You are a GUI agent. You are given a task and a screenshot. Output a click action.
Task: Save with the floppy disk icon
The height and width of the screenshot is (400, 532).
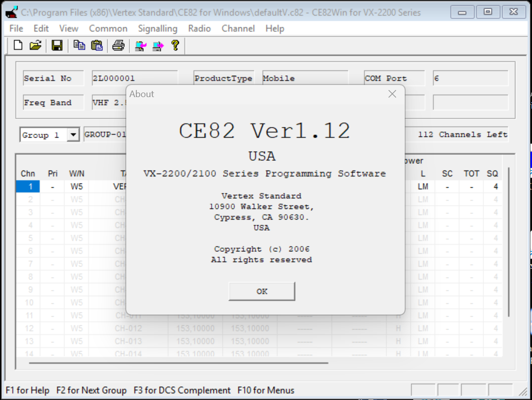tap(57, 46)
